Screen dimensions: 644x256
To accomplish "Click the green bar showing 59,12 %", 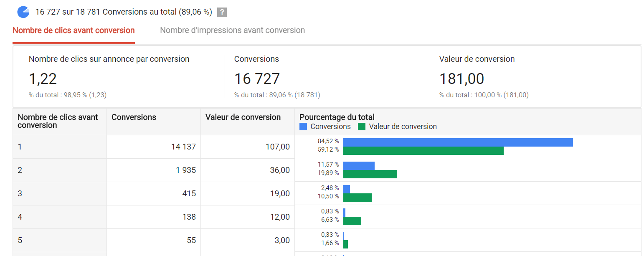I will click(422, 151).
